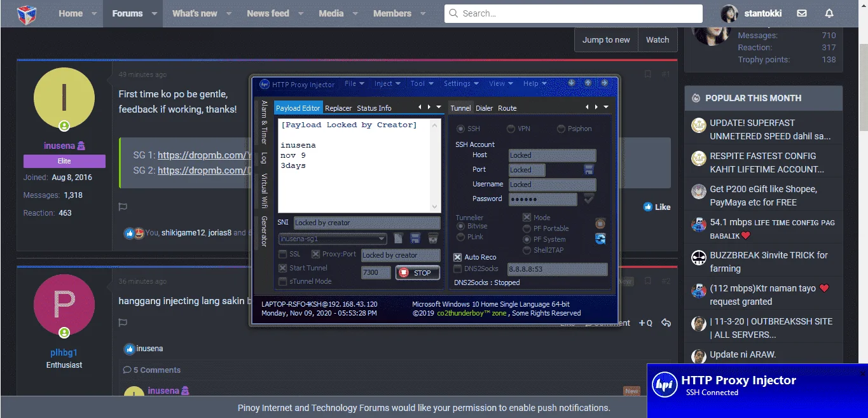
Task: Open the Help menu dropdown
Action: pos(535,83)
